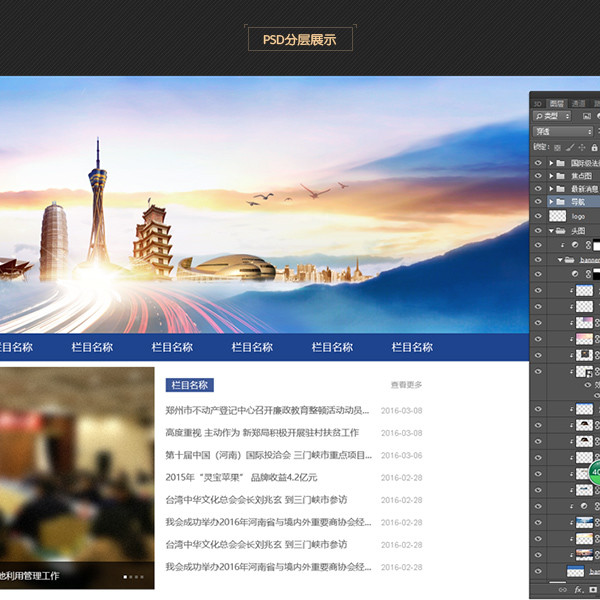Click the open folder icon of banner group
Viewport: 600px width, 600px height.
pos(569,260)
